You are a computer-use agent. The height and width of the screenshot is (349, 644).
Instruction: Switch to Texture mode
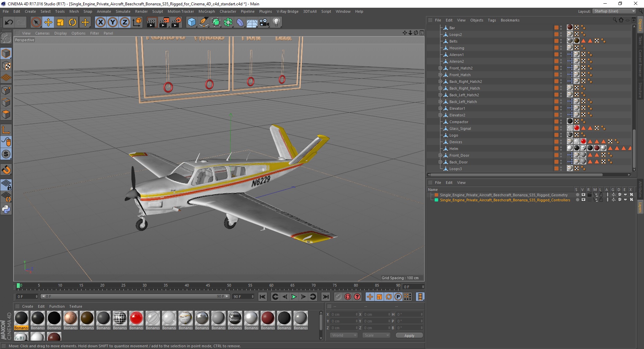[6, 66]
